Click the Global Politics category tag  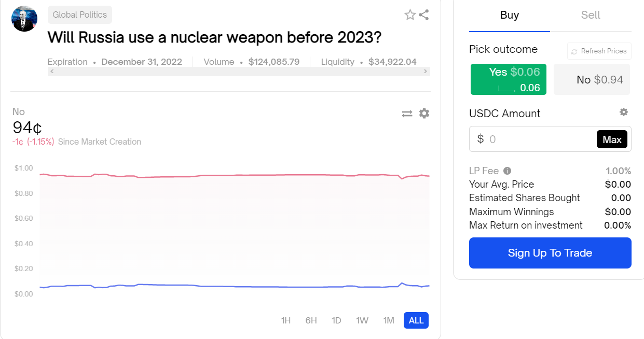(80, 15)
